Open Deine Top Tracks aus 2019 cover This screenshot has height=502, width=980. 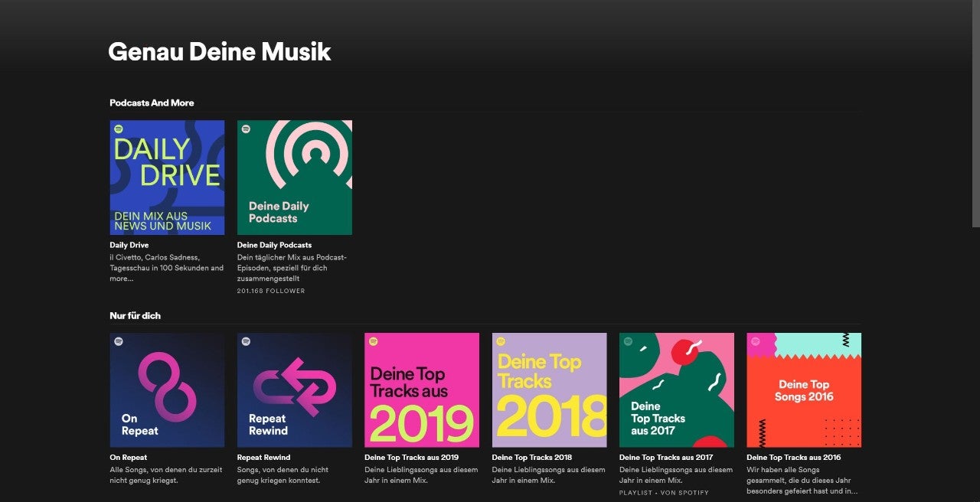pyautogui.click(x=422, y=390)
